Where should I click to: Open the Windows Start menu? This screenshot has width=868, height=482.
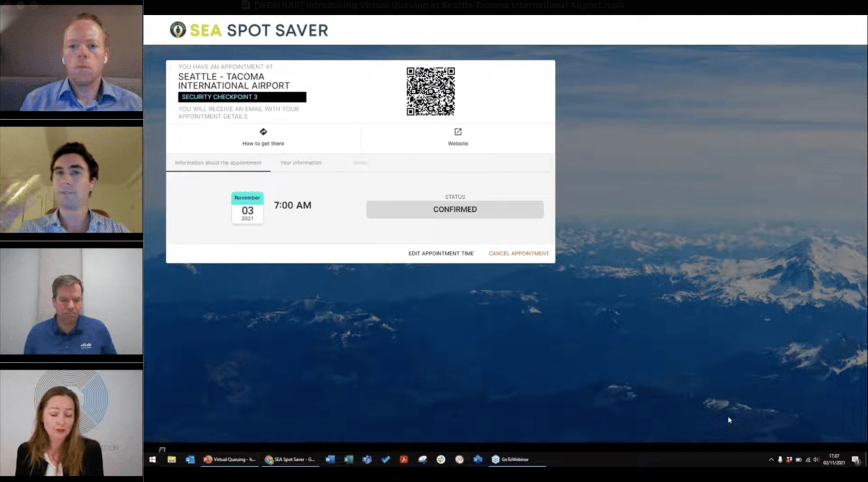(152, 459)
